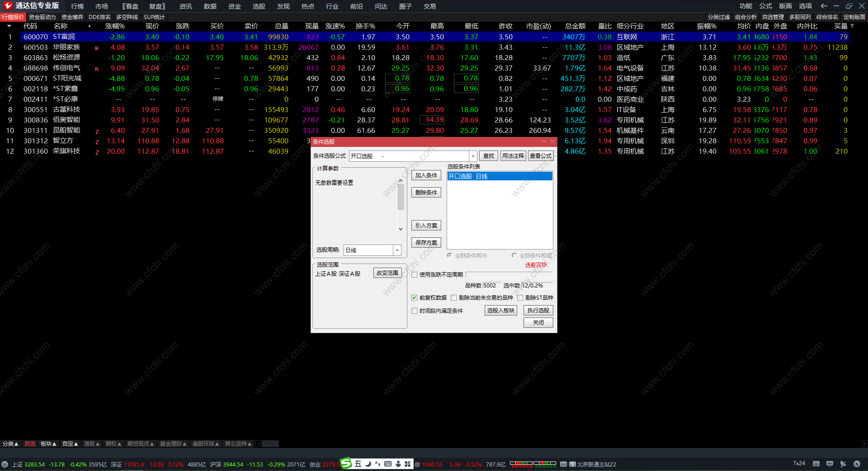Expand the 条件选股公式 dropdown arrow
The width and height of the screenshot is (868, 471).
point(473,156)
